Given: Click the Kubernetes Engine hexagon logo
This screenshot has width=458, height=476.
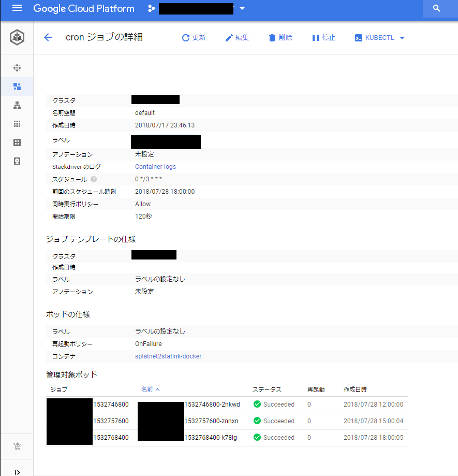Looking at the screenshot, I should coord(16,37).
